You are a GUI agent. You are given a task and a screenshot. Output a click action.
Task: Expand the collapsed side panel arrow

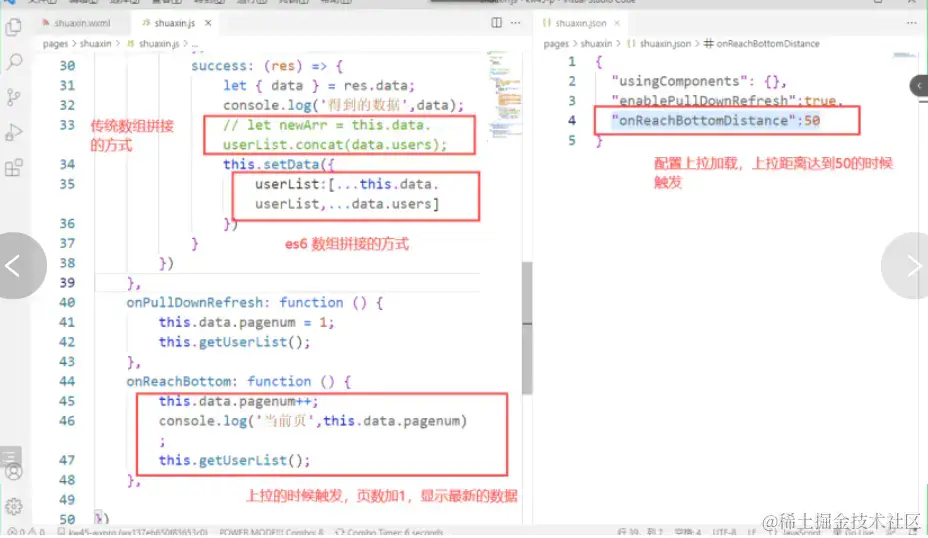(919, 86)
